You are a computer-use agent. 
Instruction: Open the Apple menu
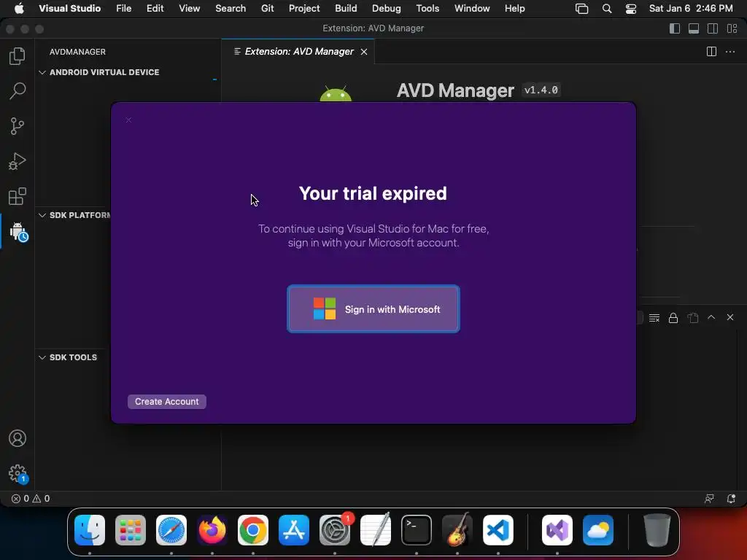[19, 9]
